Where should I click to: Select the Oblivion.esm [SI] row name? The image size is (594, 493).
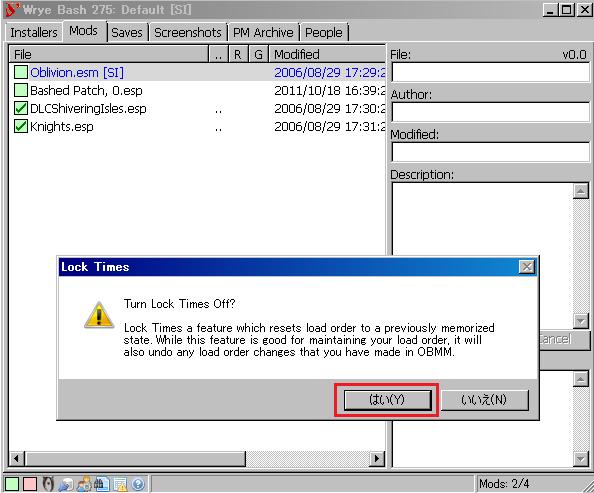(x=77, y=72)
